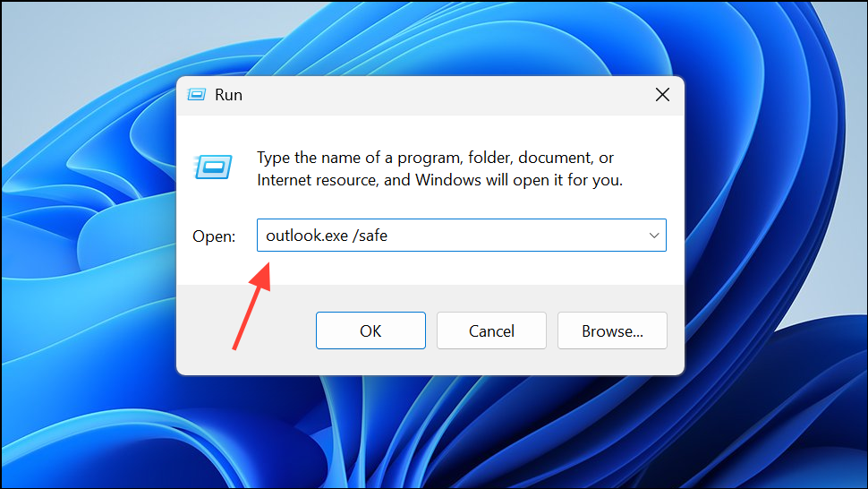Viewport: 868px width, 489px height.
Task: Click the small Run icon in the title bar
Action: 197,95
